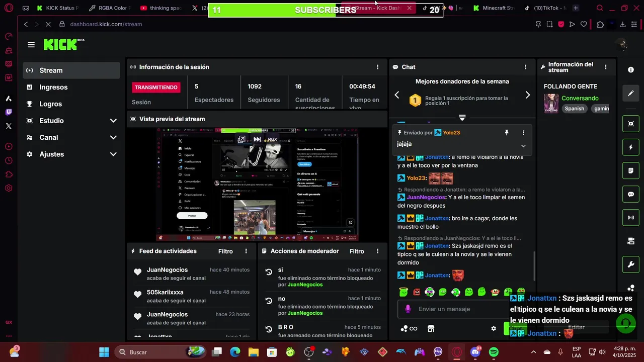The width and height of the screenshot is (644, 362).
Task: Open the Twitch icon in the Opera sidebar
Action: point(9,112)
